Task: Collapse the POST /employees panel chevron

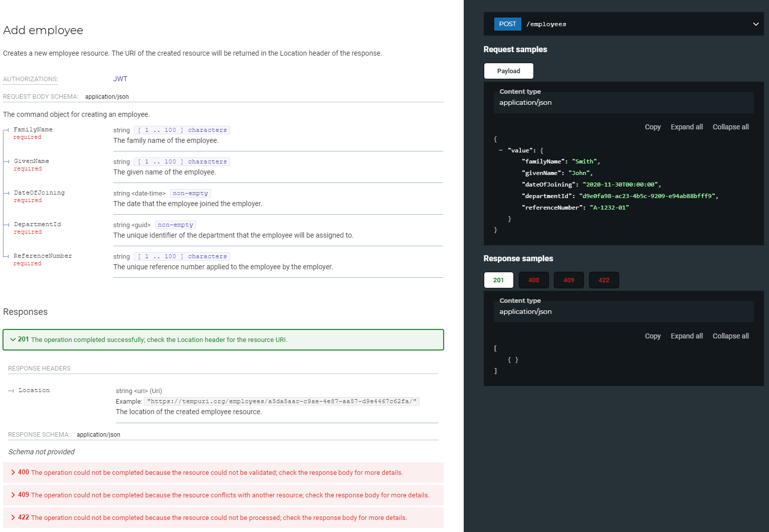Action: (755, 24)
